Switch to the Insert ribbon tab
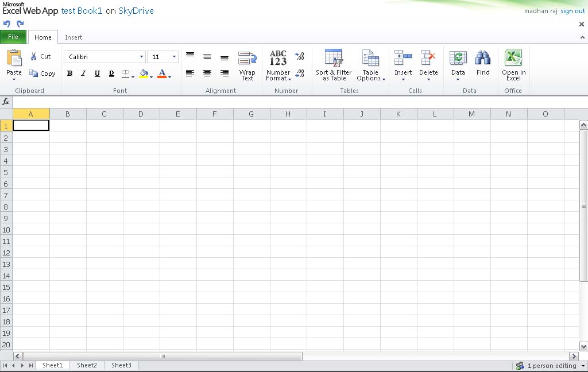The width and height of the screenshot is (588, 372). point(73,37)
